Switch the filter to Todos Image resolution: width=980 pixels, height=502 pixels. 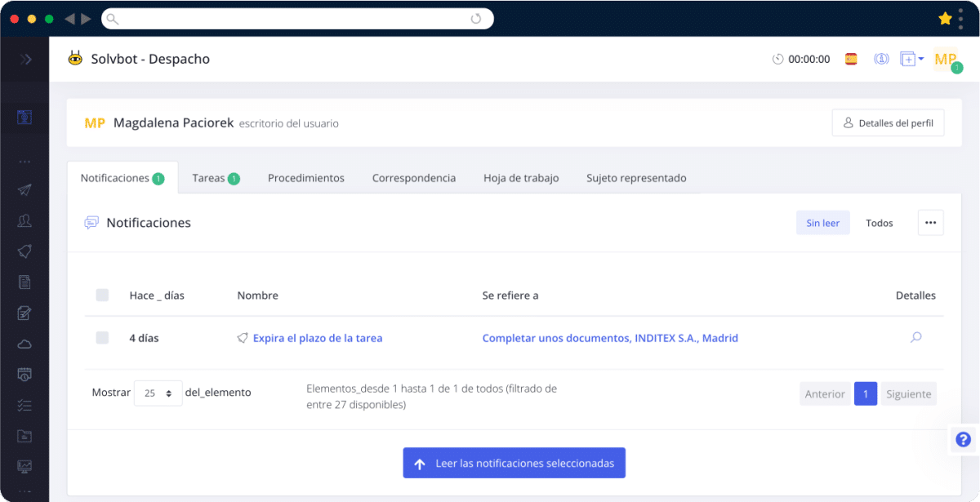click(x=879, y=222)
